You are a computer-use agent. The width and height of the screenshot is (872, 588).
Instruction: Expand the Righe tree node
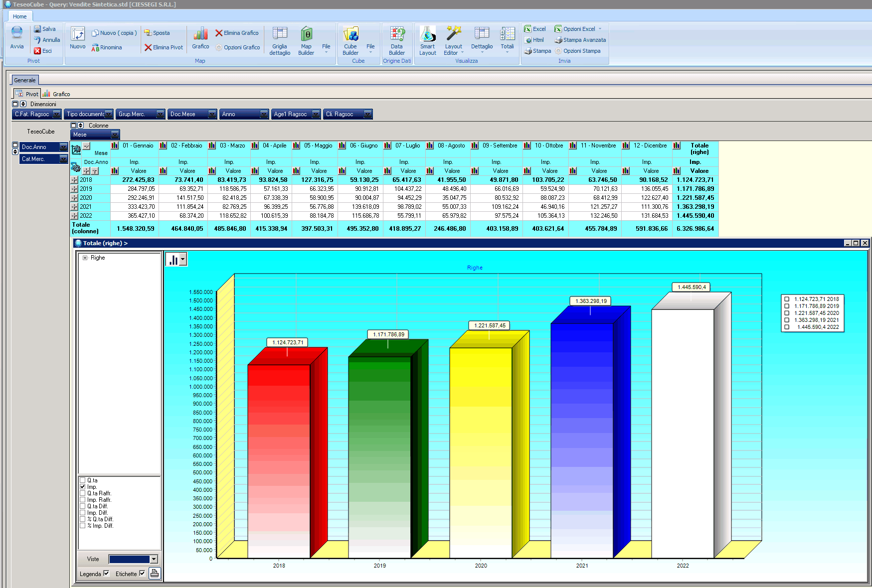click(85, 258)
